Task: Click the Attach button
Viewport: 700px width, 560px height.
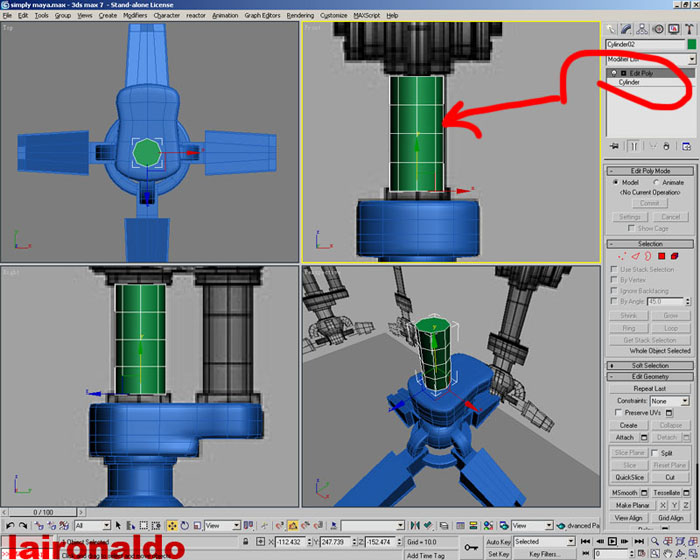Action: point(625,437)
